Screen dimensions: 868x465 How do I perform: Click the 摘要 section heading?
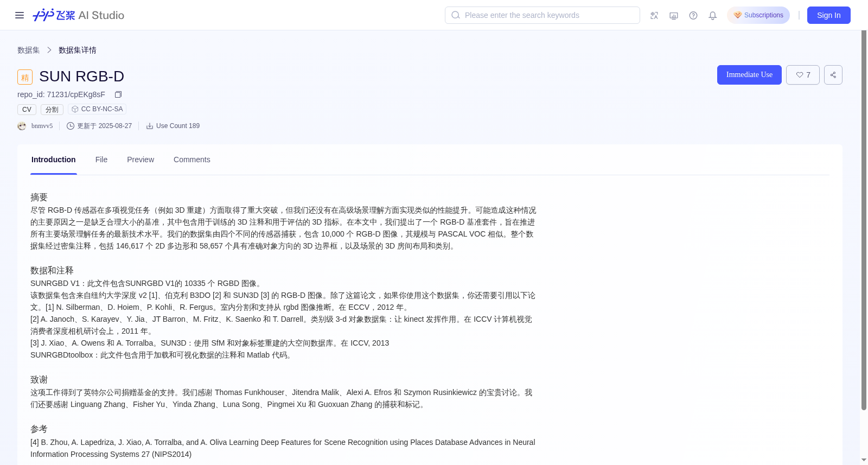click(39, 198)
